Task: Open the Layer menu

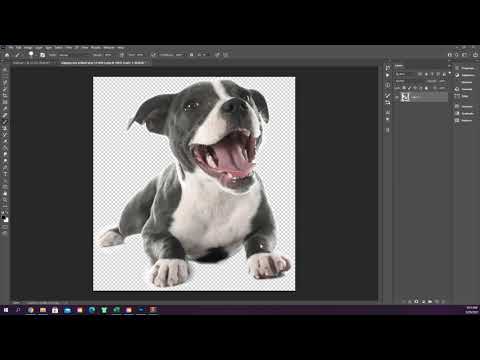Action: (x=39, y=48)
